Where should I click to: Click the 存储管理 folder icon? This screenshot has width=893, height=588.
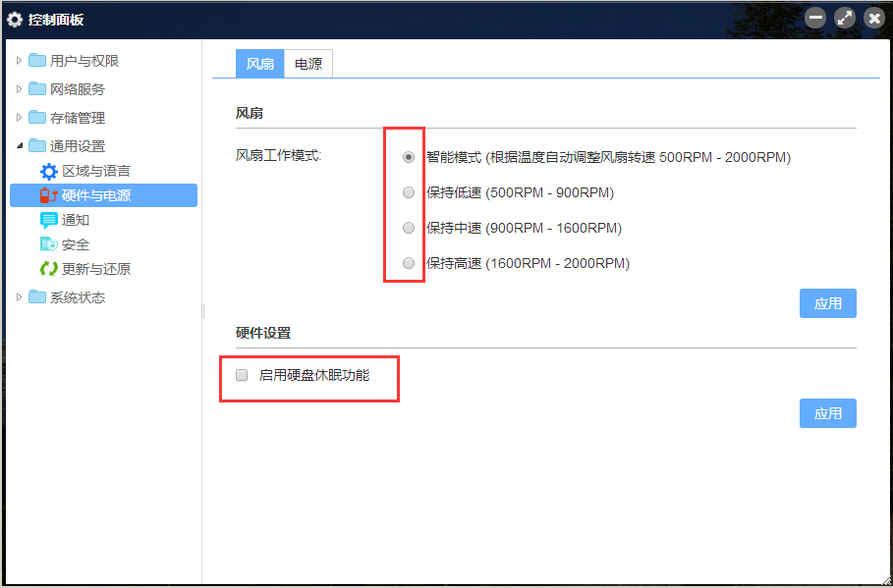click(x=37, y=118)
